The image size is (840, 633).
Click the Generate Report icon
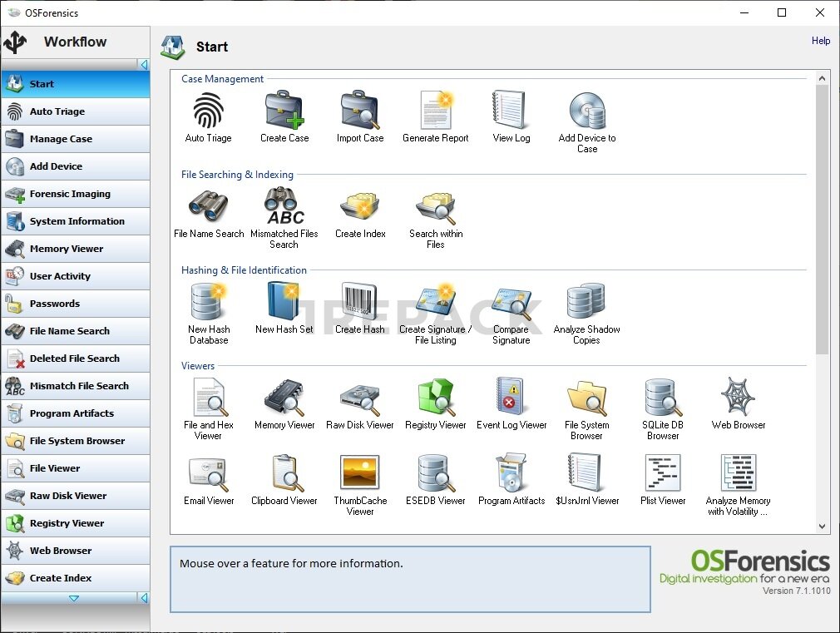pos(436,111)
